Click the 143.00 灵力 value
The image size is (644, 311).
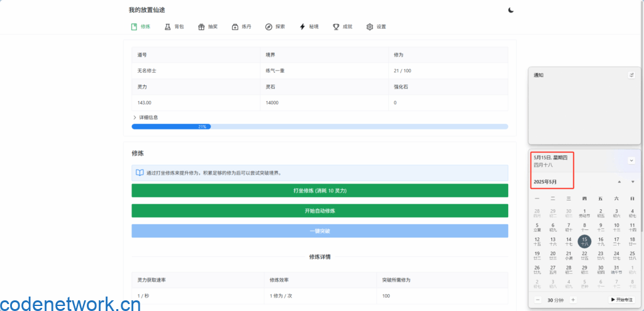tap(144, 102)
